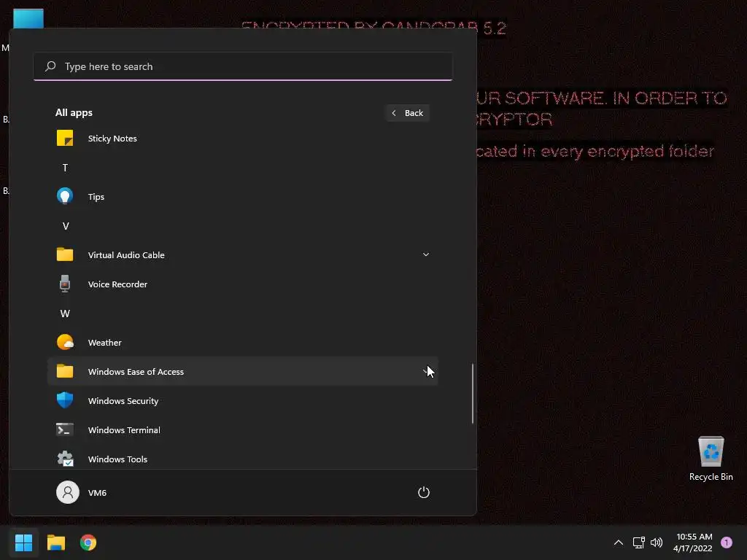The height and width of the screenshot is (560, 747).
Task: Launch Tips from the lightbulb icon
Action: (x=65, y=196)
